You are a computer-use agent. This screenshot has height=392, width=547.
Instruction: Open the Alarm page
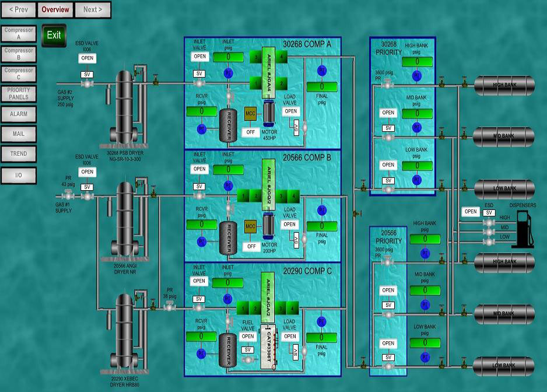(x=19, y=114)
